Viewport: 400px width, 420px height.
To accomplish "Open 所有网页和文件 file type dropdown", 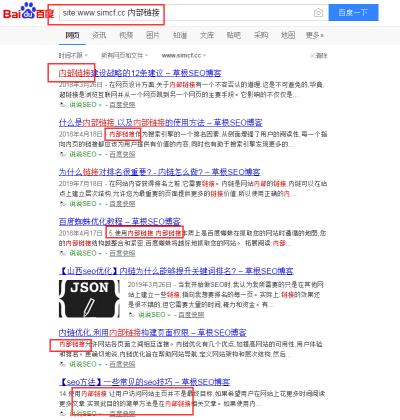I will tap(124, 55).
